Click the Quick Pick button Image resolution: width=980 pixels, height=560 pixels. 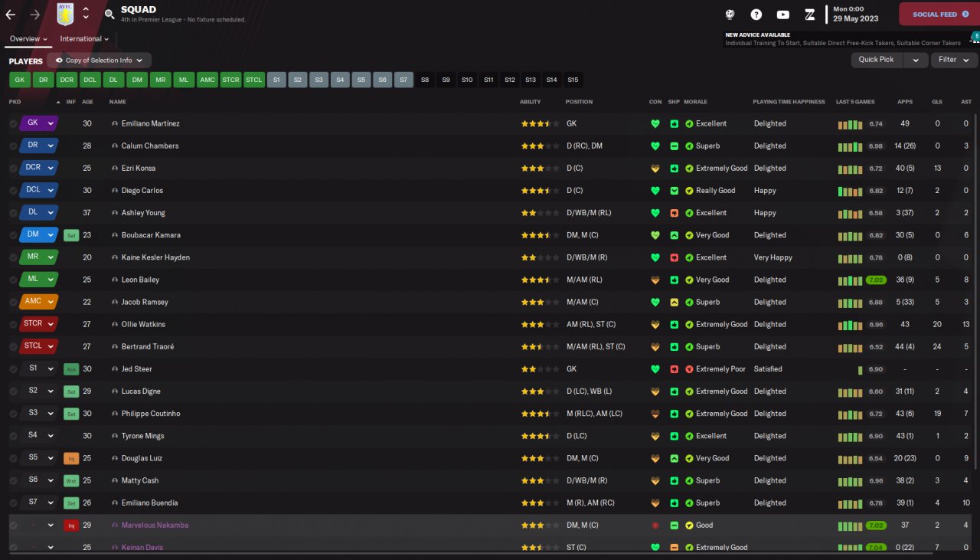pos(877,60)
